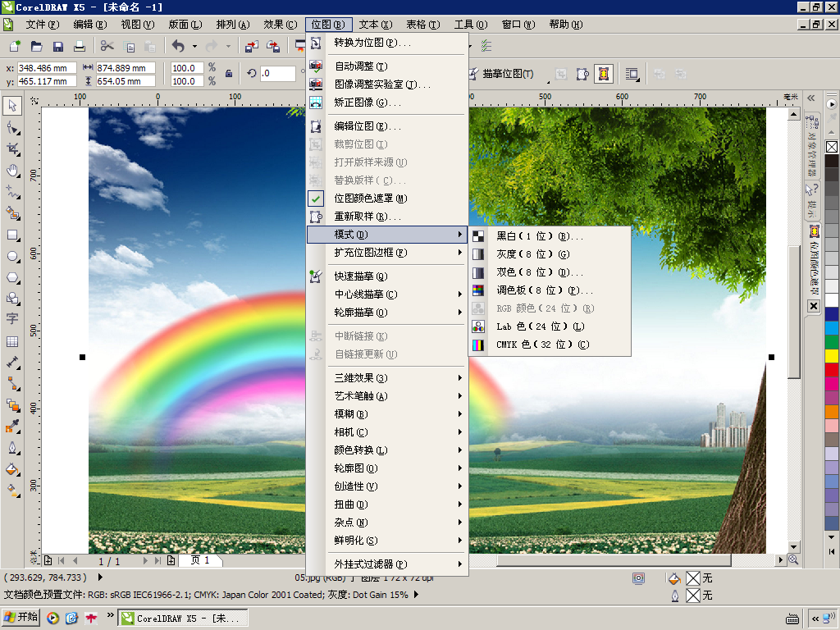Expand 扩充位图边框 submenu

(387, 253)
